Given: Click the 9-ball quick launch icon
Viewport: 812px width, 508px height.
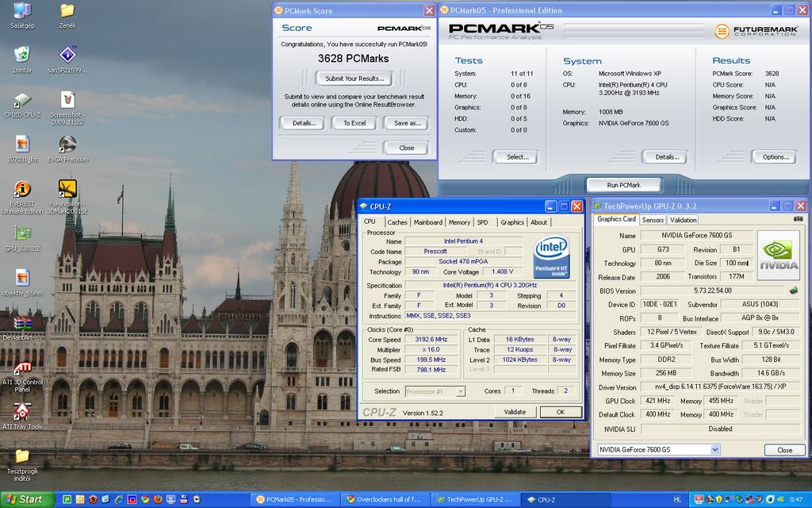Looking at the screenshot, I should (94, 499).
